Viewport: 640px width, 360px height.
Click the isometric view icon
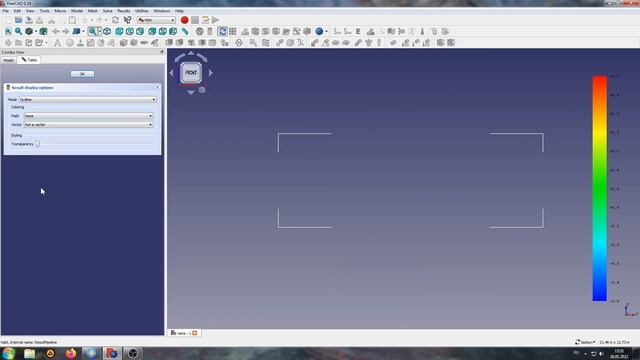[x=107, y=31]
